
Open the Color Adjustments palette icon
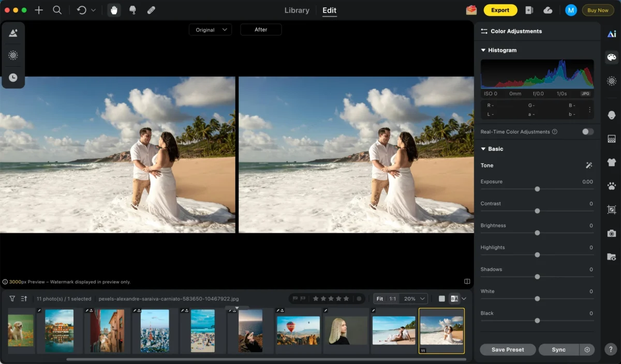tap(612, 57)
